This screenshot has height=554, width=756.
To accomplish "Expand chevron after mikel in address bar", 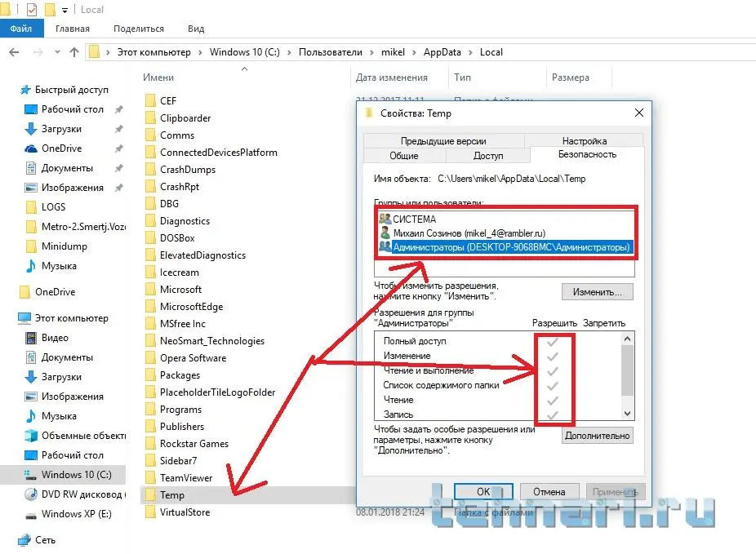I will click(x=414, y=52).
